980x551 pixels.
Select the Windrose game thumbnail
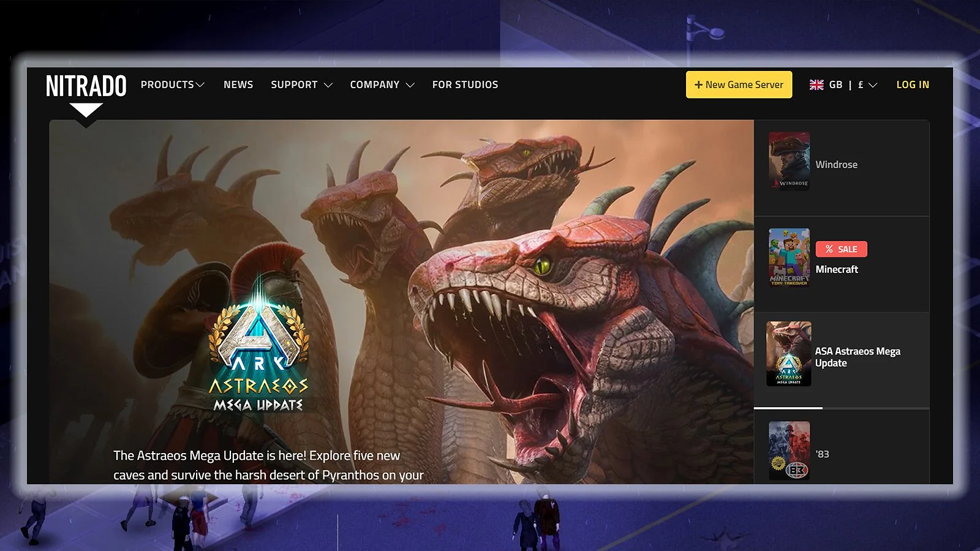point(789,161)
